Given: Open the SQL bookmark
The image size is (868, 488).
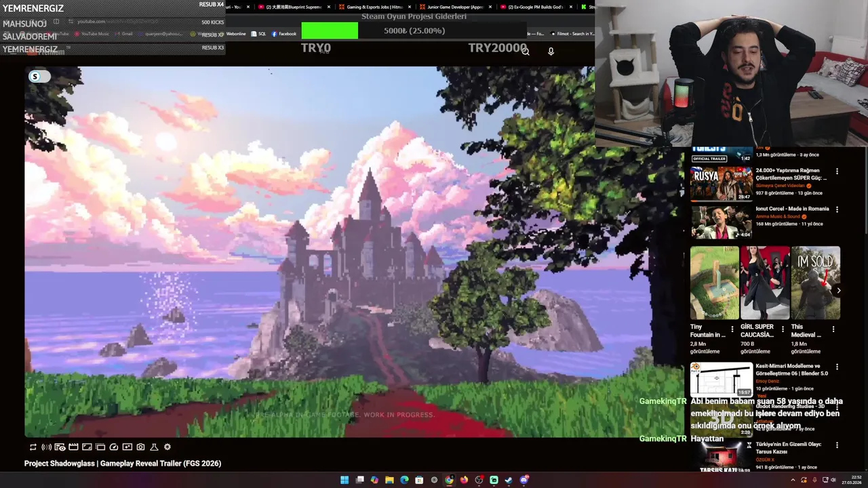Looking at the screenshot, I should (x=258, y=34).
